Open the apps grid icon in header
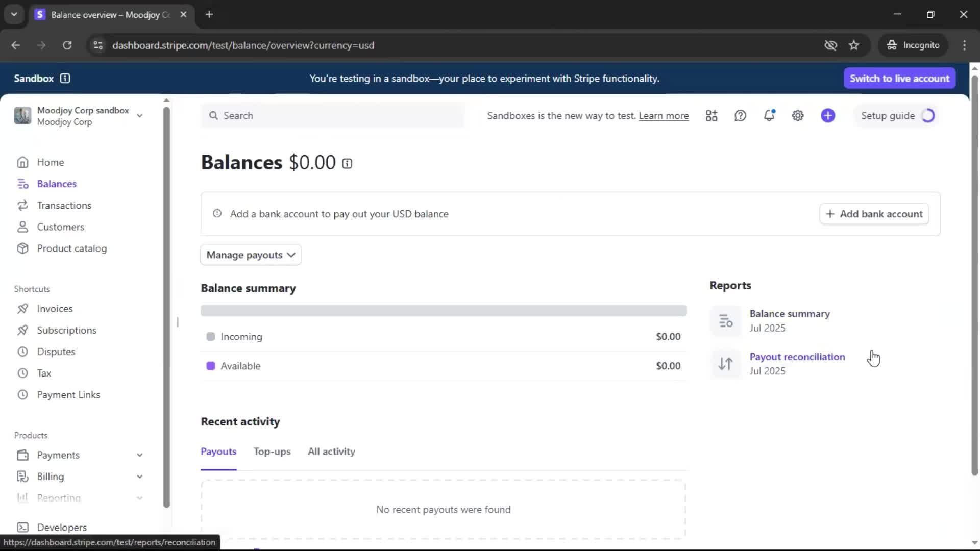980x551 pixels. (711, 116)
